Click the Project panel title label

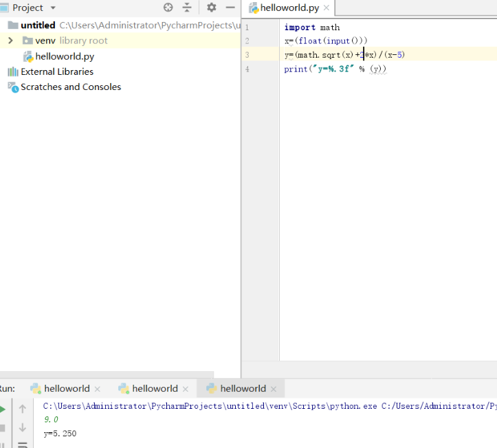[27, 8]
